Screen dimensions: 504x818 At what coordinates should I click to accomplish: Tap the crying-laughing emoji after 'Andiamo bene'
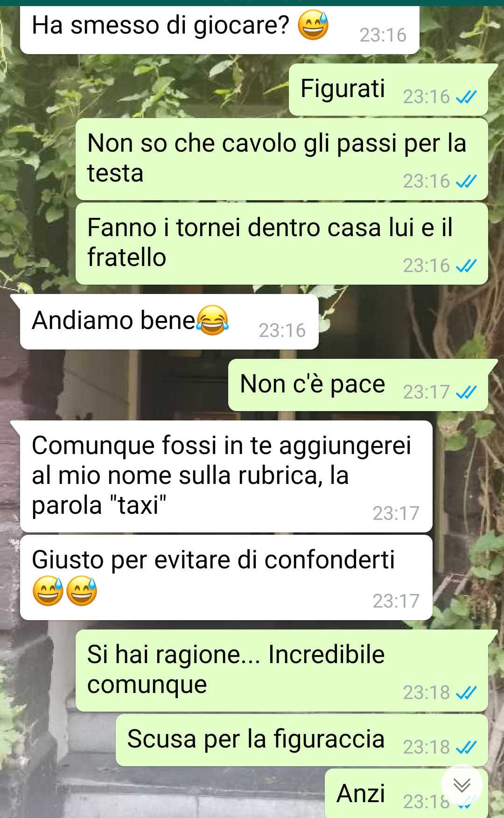tap(212, 320)
